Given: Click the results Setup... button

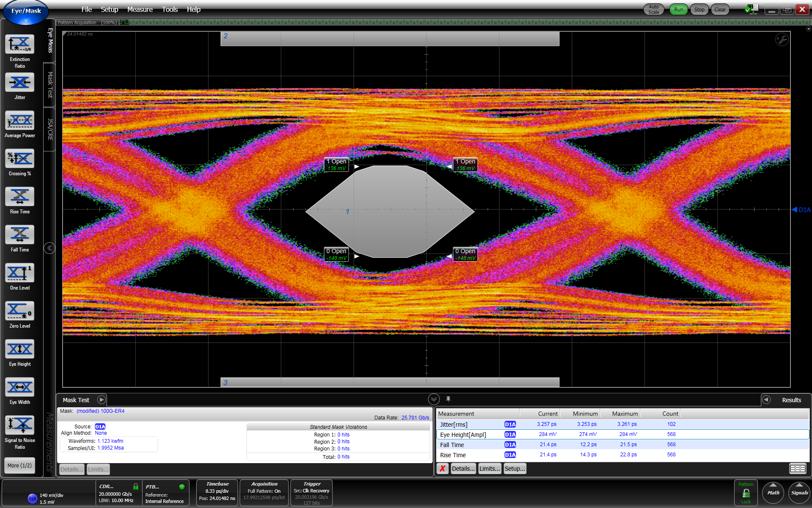Looking at the screenshot, I should coord(515,469).
